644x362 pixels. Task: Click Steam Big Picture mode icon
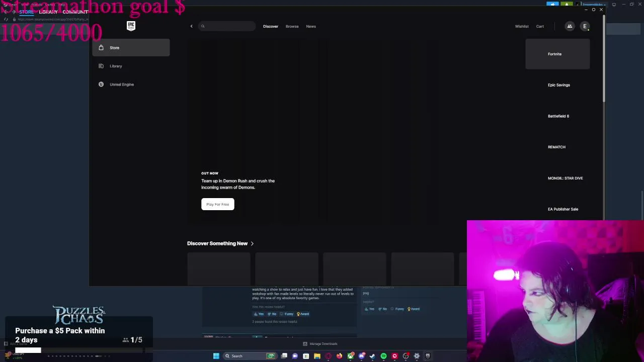pyautogui.click(x=614, y=5)
